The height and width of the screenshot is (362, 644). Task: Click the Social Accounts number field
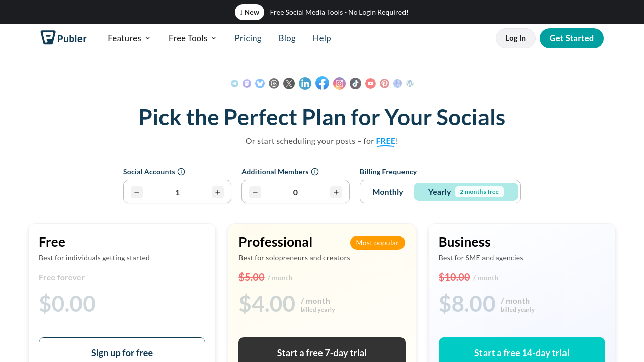177,192
